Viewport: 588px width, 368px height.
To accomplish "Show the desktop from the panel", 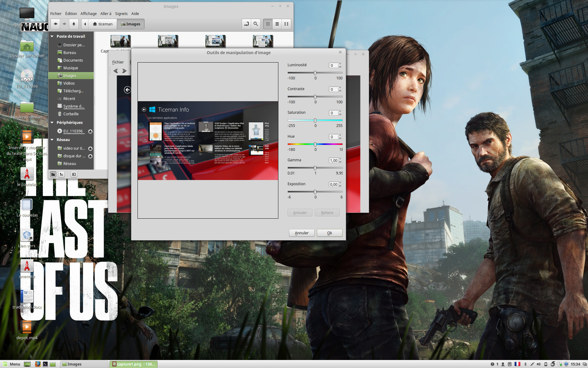I will (27, 364).
